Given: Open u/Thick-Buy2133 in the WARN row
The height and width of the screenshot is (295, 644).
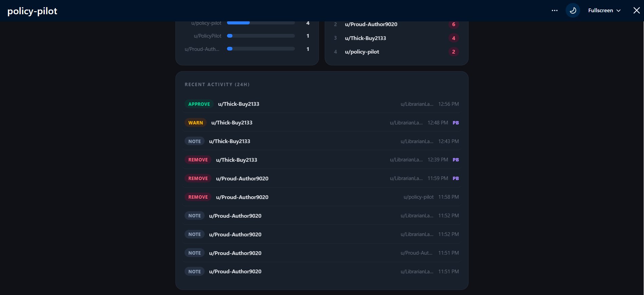Looking at the screenshot, I should 232,123.
